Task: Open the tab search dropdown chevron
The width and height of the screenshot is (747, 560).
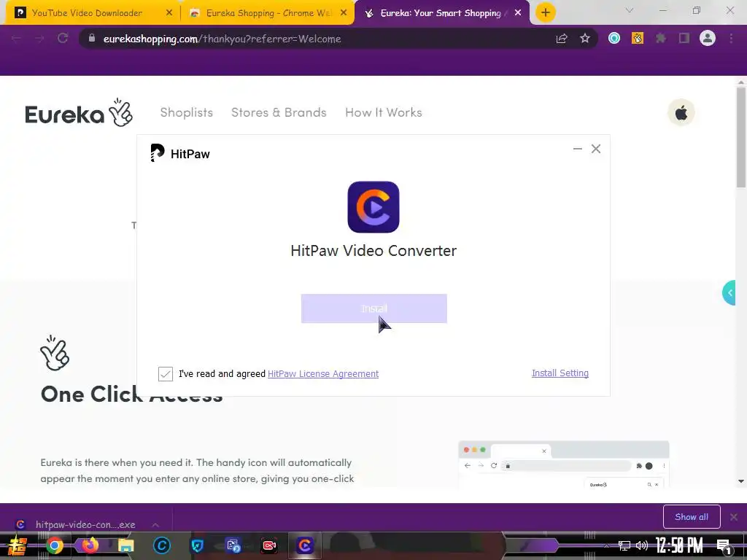Action: [630, 10]
